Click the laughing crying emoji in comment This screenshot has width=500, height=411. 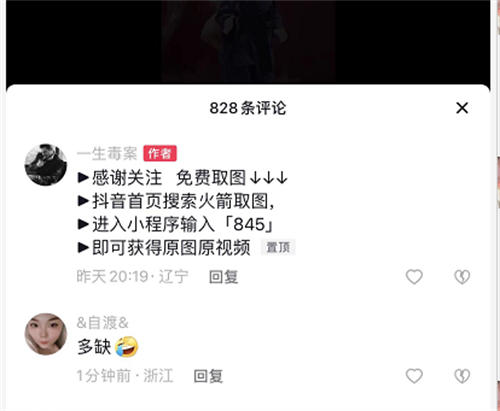(x=127, y=346)
